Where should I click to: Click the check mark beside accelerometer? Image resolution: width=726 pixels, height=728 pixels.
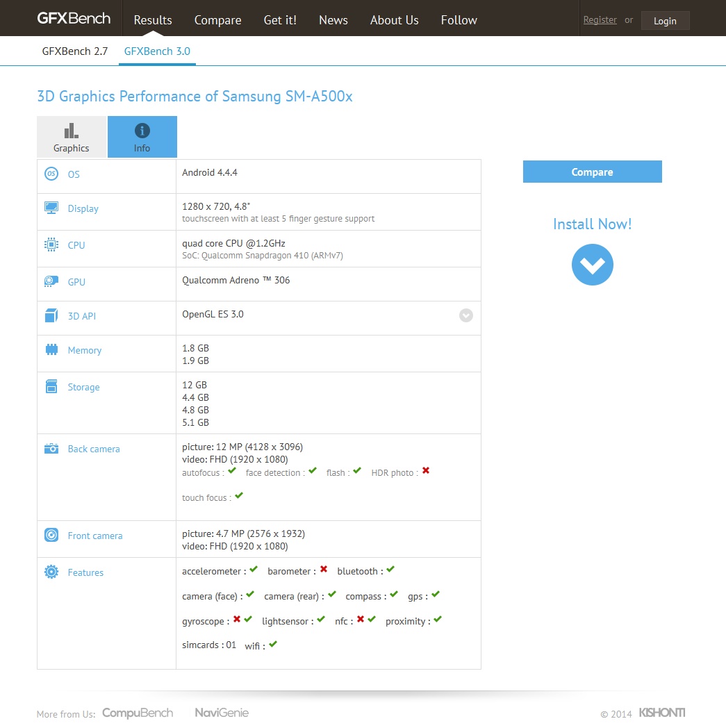coord(254,569)
